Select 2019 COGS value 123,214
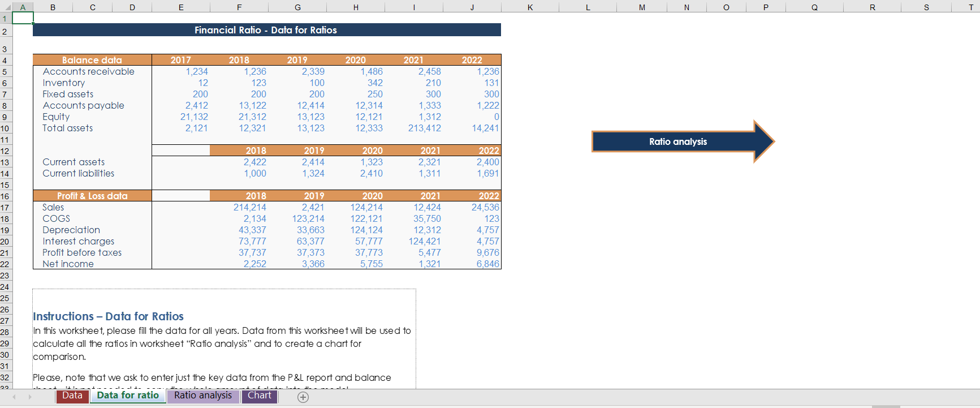 point(308,218)
